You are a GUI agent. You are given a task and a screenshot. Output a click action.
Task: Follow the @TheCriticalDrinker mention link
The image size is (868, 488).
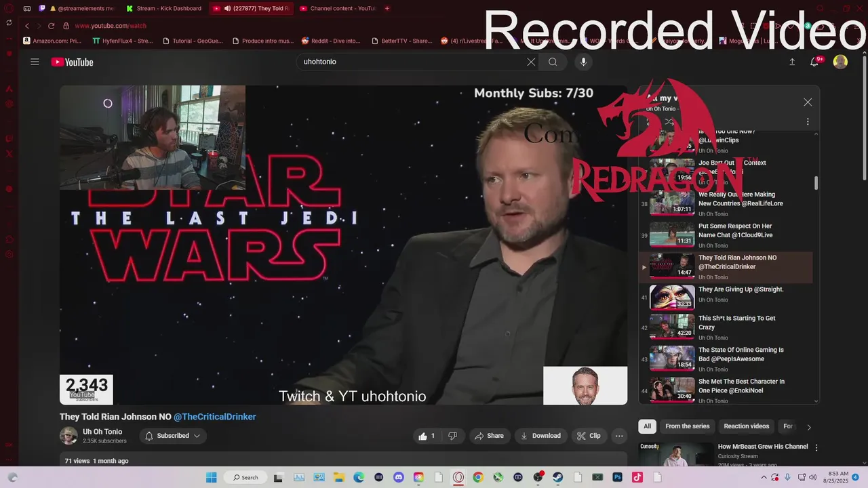click(215, 417)
